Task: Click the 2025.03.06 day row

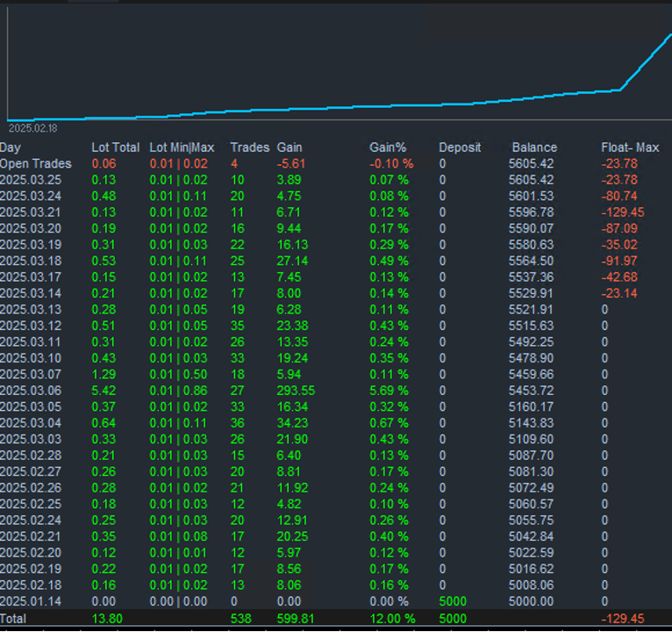Action: tap(31, 390)
